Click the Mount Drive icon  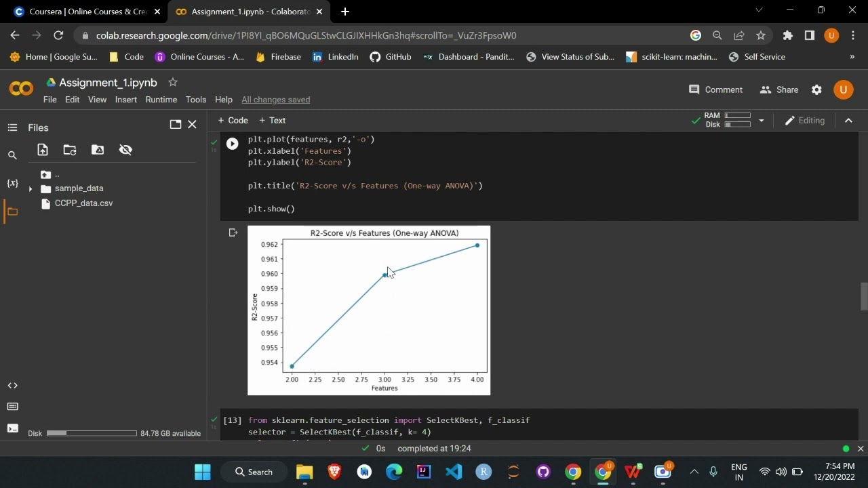pos(98,150)
